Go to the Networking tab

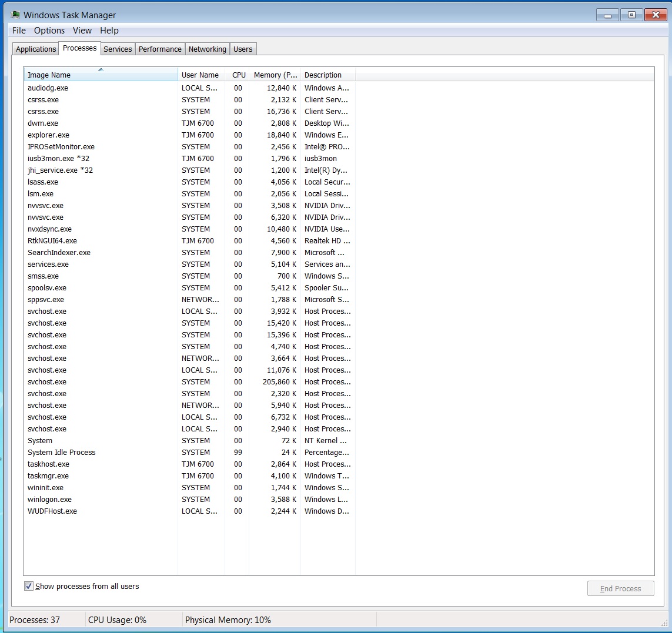[208, 49]
